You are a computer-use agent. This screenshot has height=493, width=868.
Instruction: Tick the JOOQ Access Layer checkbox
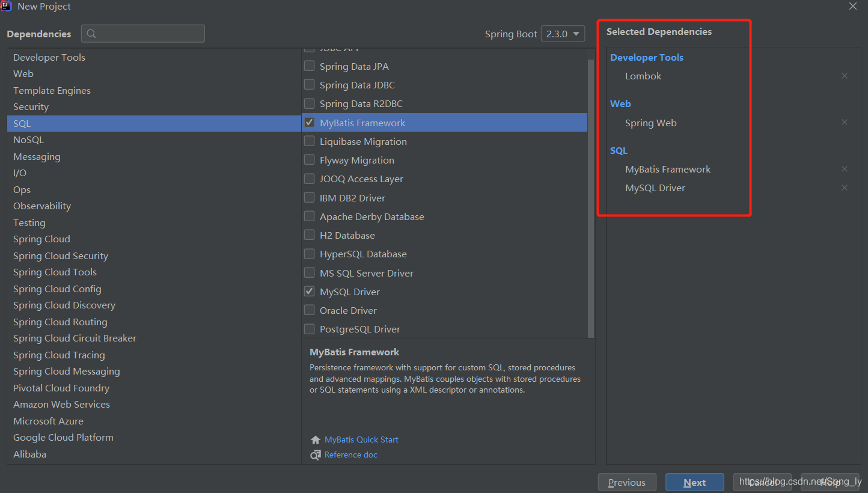point(309,179)
